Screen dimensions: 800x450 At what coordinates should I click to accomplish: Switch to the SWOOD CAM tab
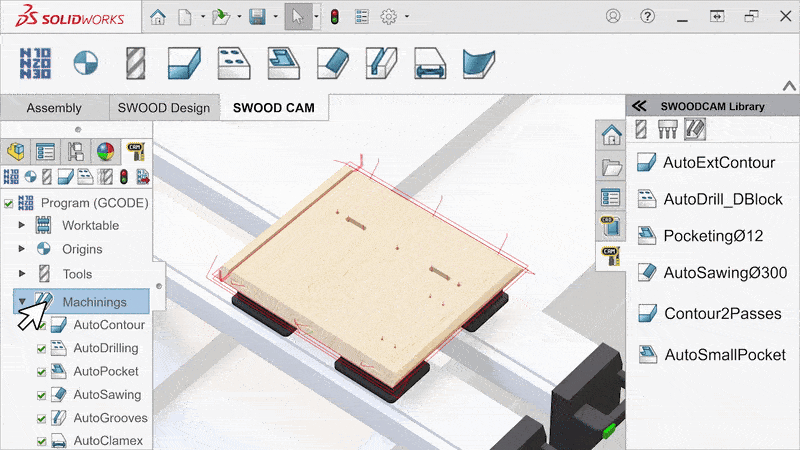[x=274, y=108]
